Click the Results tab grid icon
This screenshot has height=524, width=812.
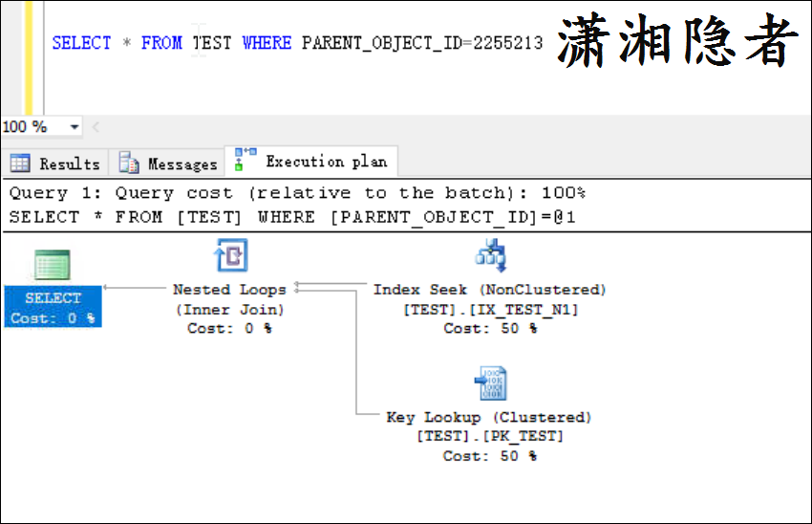click(x=20, y=164)
